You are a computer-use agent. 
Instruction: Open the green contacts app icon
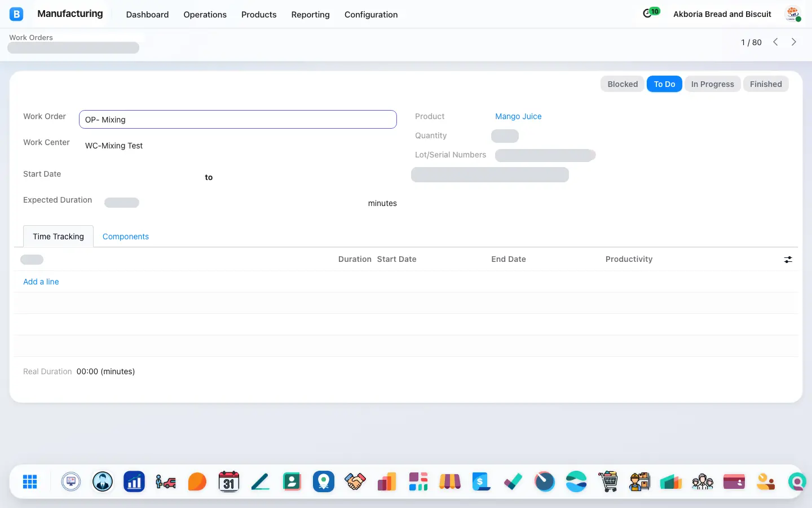click(292, 481)
